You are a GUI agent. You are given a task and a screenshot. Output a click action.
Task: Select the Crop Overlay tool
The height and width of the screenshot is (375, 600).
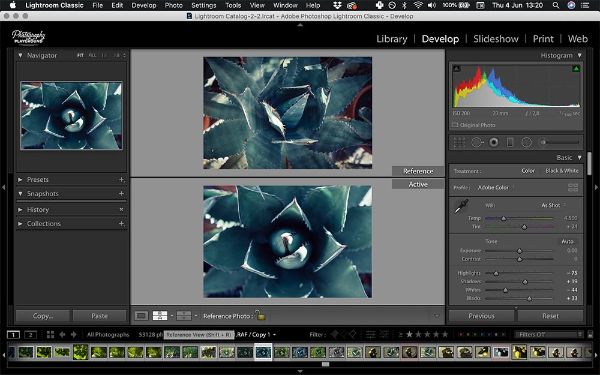tap(459, 142)
